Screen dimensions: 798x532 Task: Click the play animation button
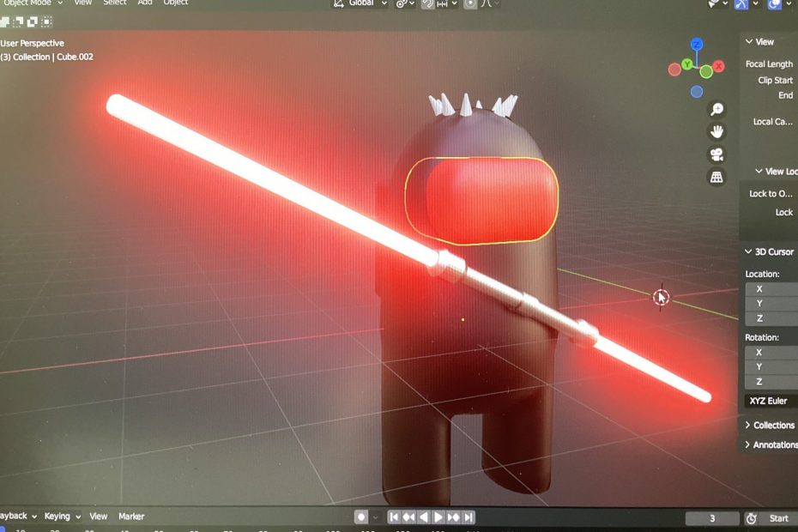point(438,517)
